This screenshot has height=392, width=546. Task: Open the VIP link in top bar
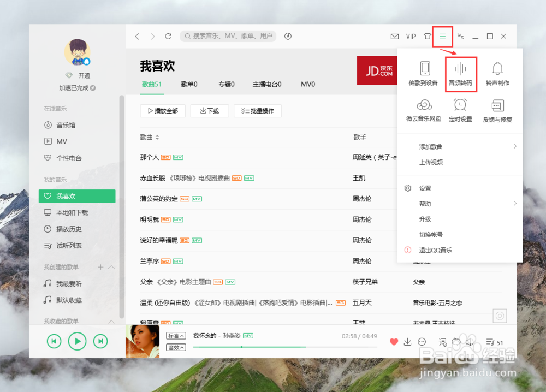pos(411,37)
